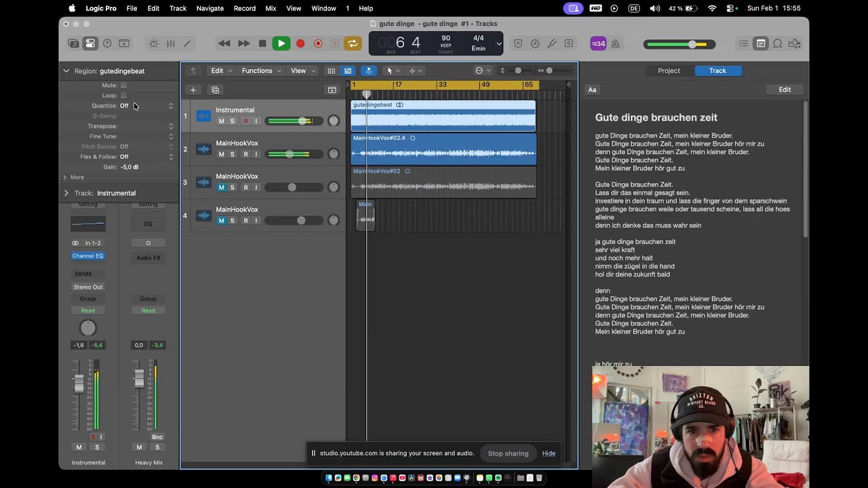Open the Quantize pop-up menu

[146, 106]
